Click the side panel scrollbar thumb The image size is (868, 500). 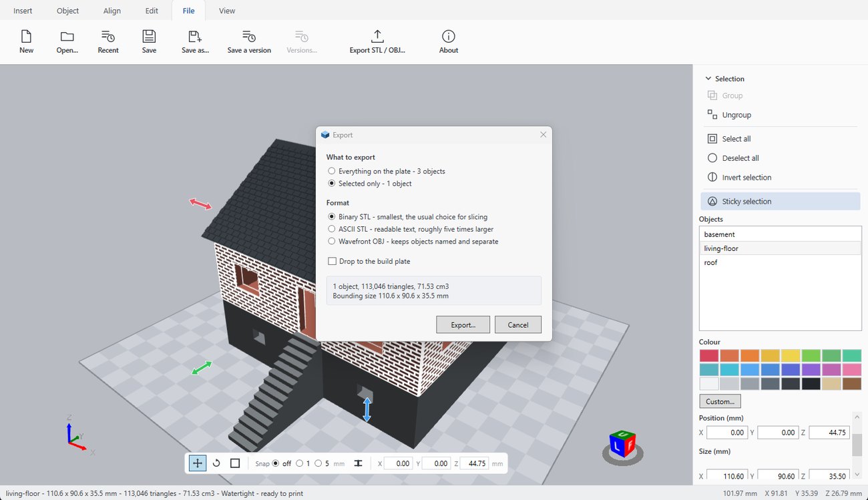[856, 444]
